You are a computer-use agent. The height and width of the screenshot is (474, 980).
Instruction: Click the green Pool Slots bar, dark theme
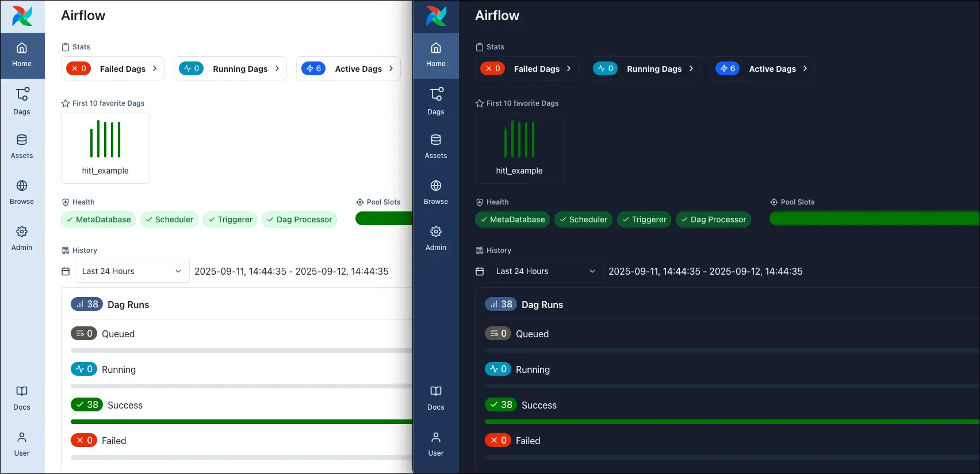click(874, 218)
